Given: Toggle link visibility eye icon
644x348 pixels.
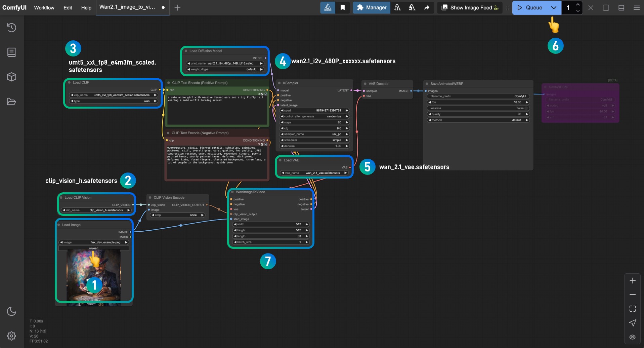Looking at the screenshot, I should [633, 337].
